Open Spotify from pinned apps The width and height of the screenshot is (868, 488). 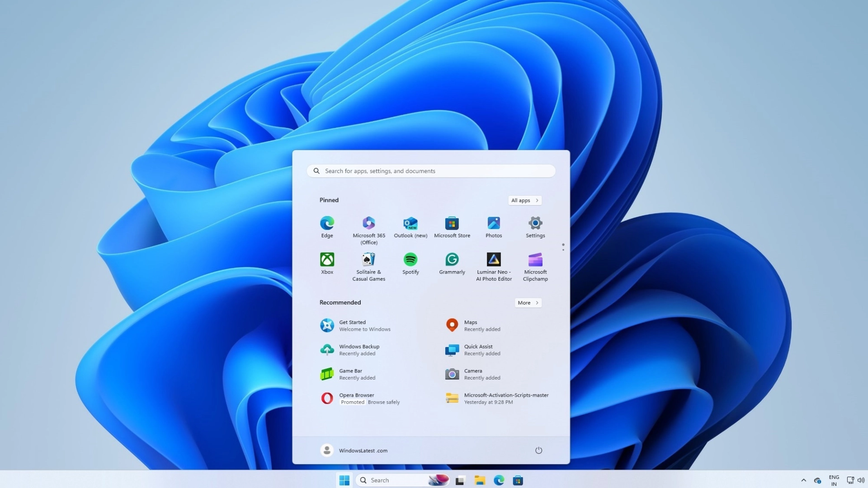tap(410, 260)
